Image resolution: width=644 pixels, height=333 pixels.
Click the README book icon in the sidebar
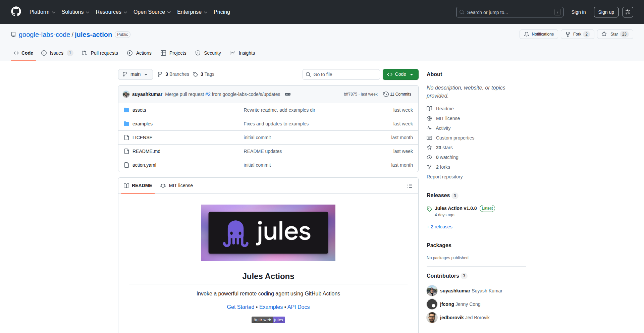[x=429, y=108]
